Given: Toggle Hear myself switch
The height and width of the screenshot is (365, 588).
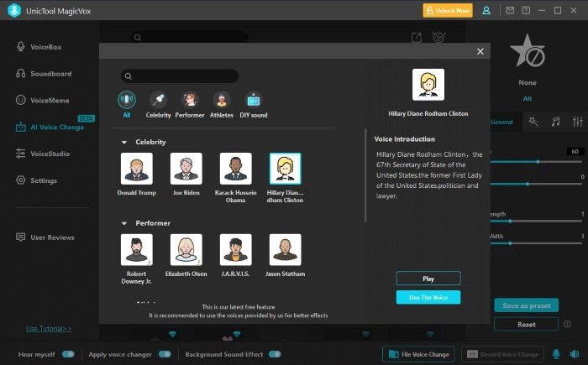Looking at the screenshot, I should (69, 354).
